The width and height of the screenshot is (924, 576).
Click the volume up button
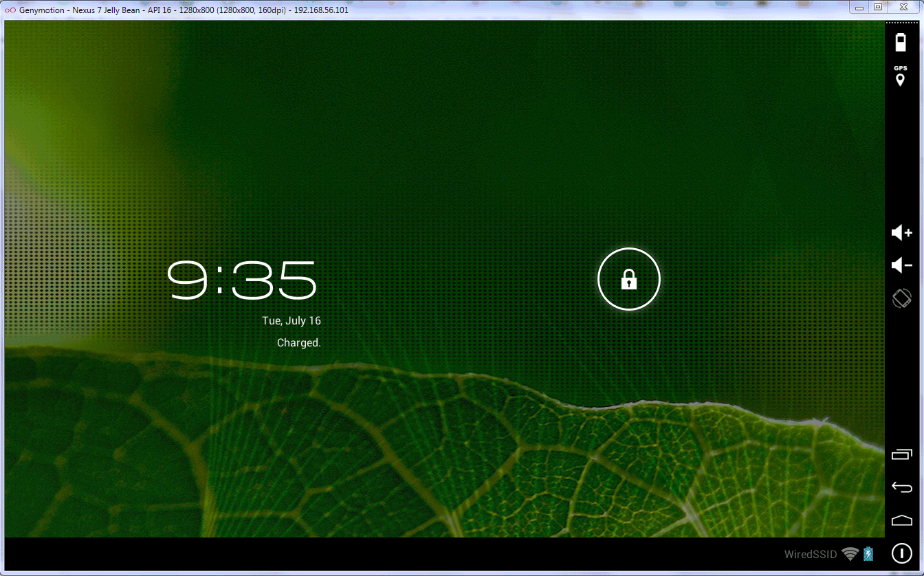pyautogui.click(x=901, y=233)
